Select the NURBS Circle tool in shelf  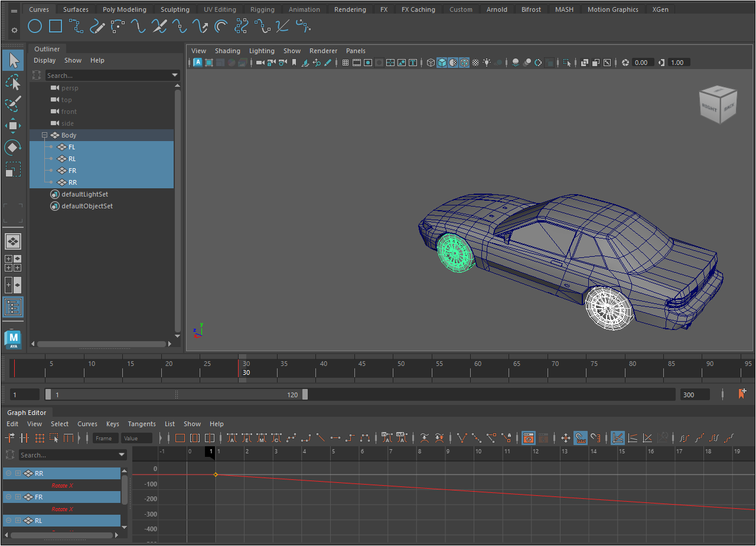point(35,26)
